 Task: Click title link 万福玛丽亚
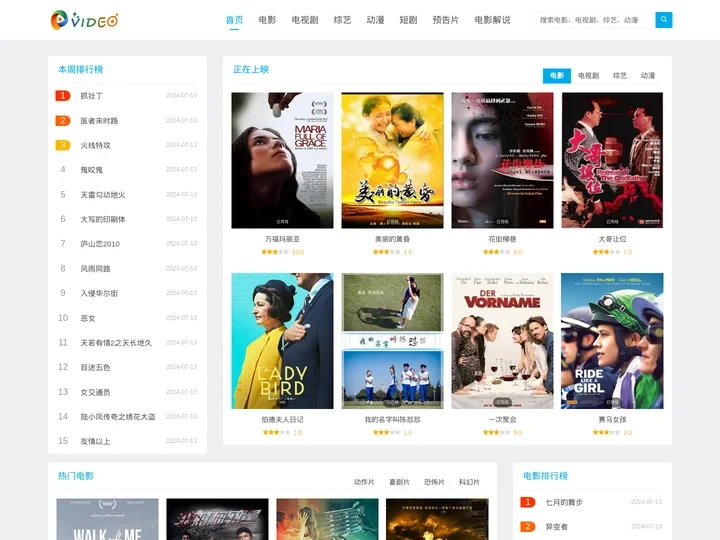click(x=282, y=239)
